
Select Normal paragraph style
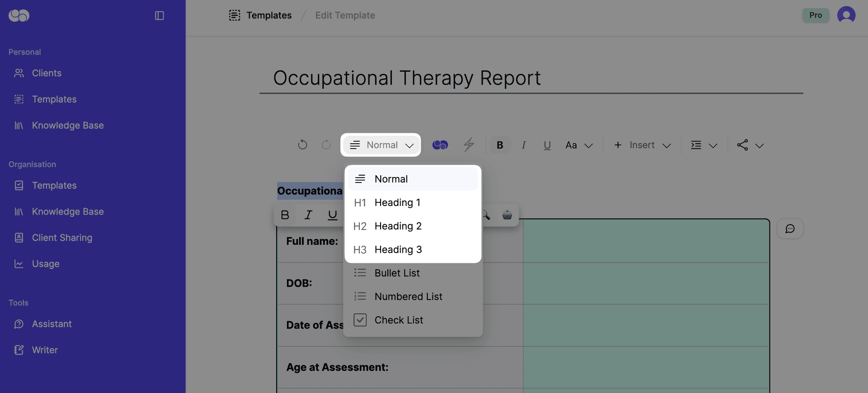(413, 179)
